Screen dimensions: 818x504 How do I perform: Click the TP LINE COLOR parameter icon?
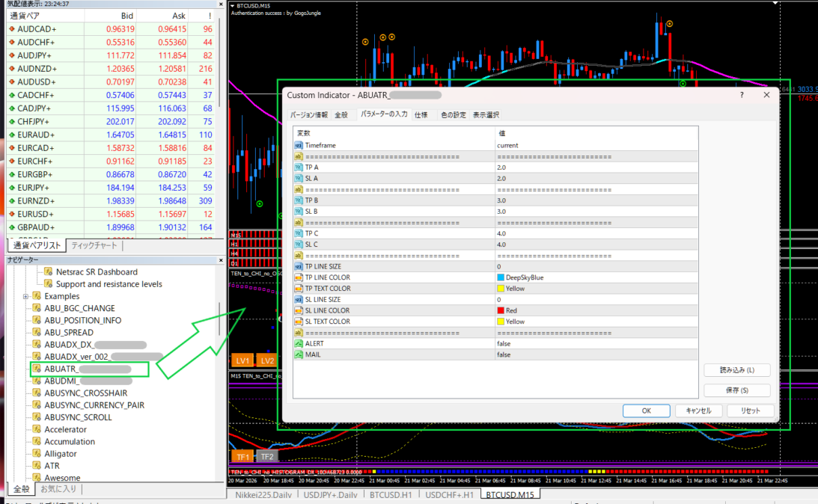299,277
